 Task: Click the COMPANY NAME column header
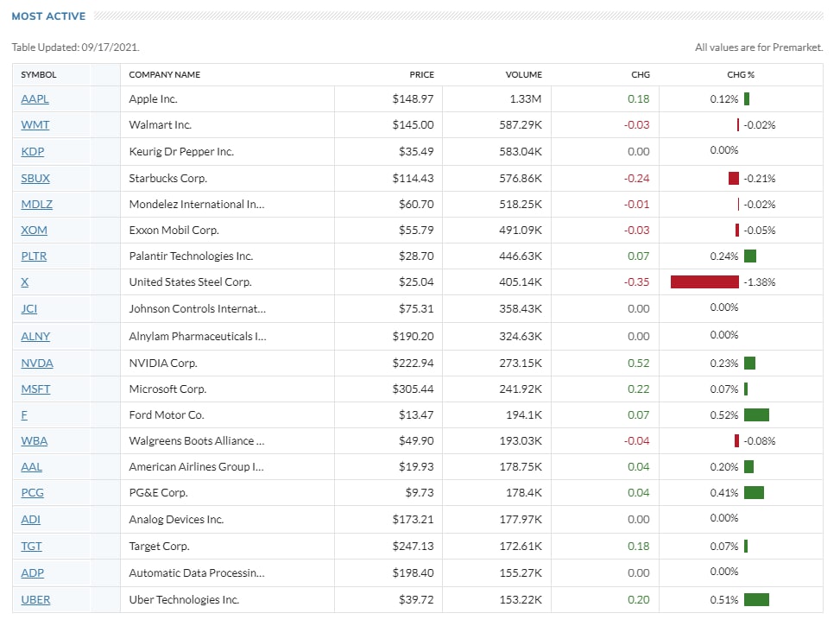165,74
